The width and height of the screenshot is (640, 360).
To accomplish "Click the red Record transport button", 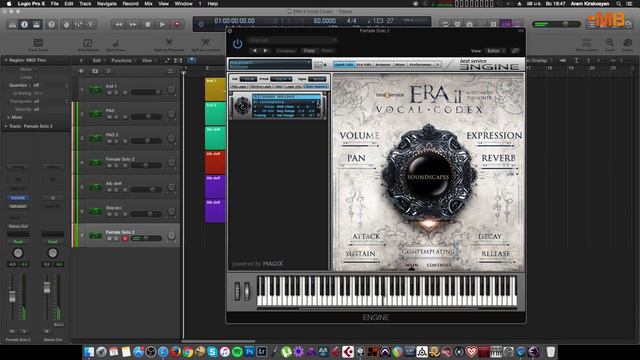I will (177, 24).
